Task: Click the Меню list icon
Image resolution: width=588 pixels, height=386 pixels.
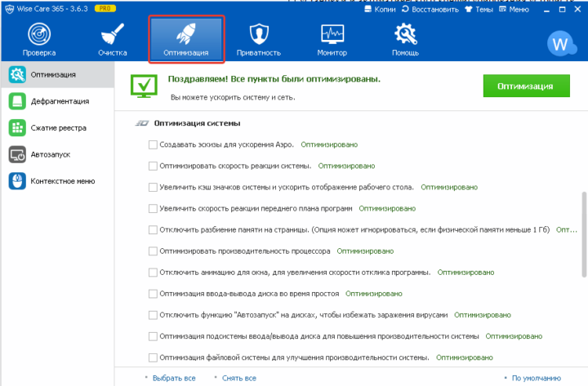Action: click(502, 9)
